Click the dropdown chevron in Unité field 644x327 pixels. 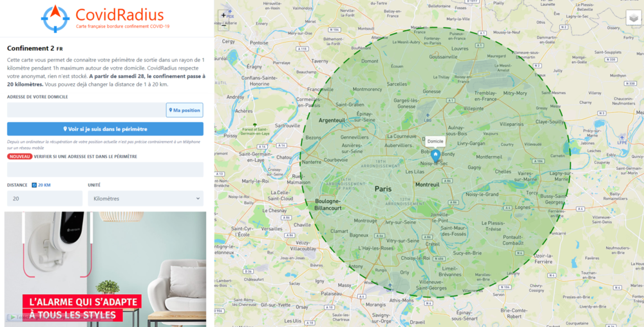click(x=198, y=198)
